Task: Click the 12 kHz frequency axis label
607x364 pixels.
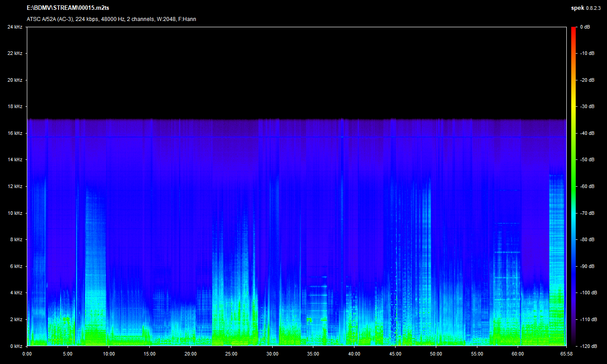Action: 14,186
